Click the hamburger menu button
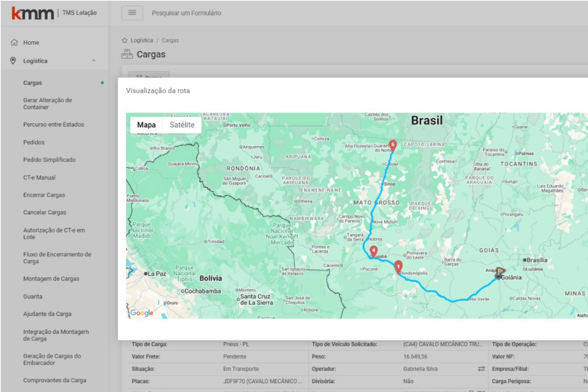 click(x=132, y=13)
